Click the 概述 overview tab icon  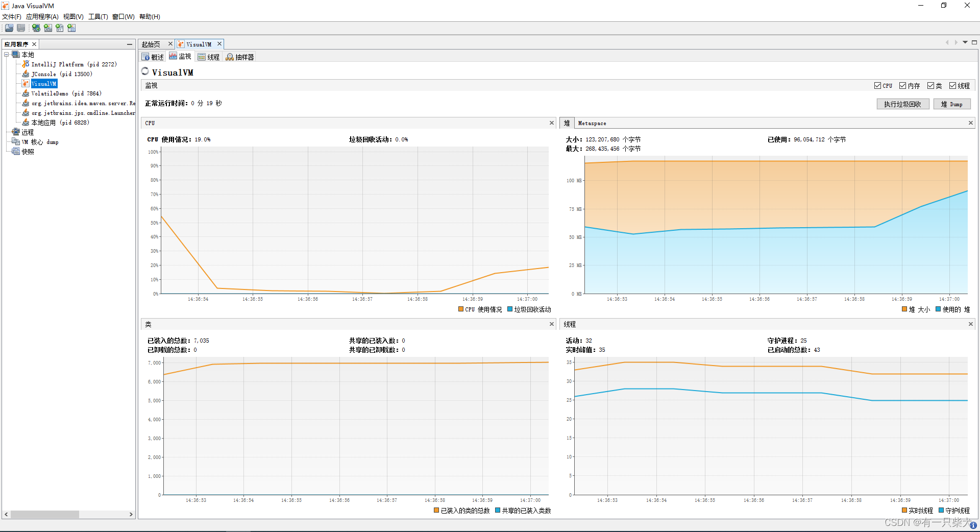pos(146,57)
